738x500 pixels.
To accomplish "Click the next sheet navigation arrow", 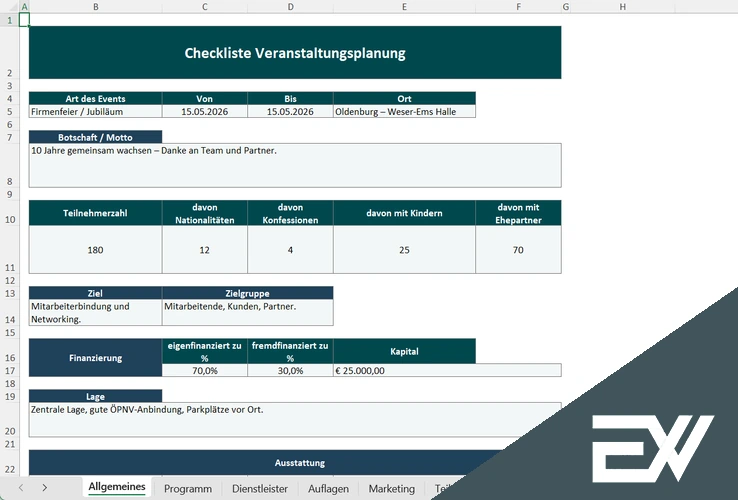I will [45, 488].
